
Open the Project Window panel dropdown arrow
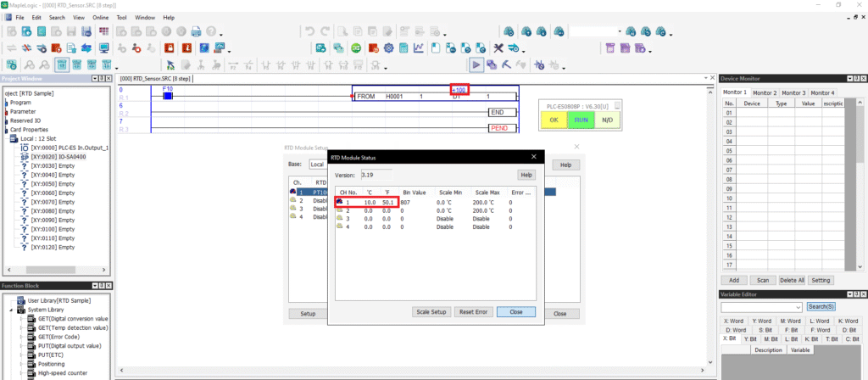[x=94, y=79]
